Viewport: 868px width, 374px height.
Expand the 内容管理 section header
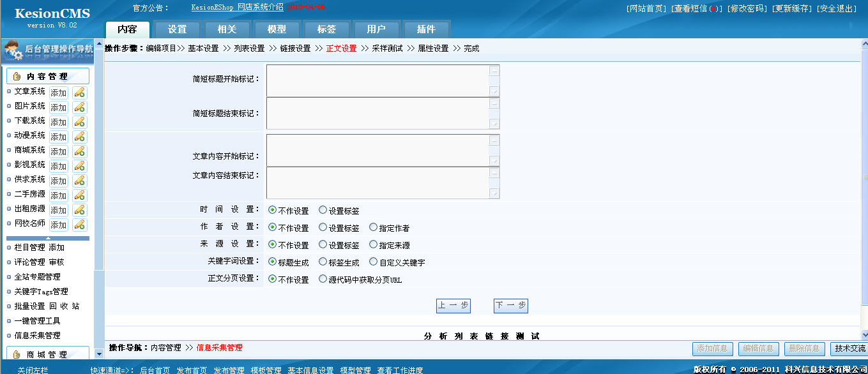(x=48, y=76)
